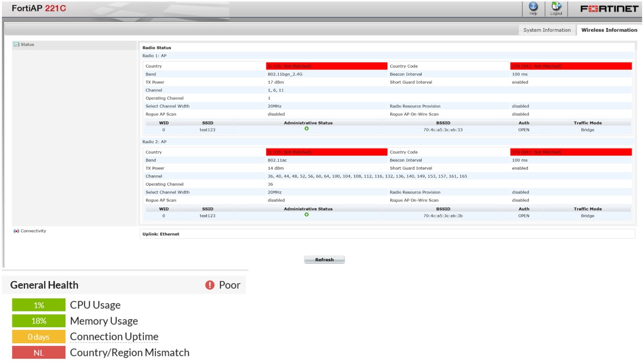Viewport: 644px width, 363px height.
Task: Click test123 SSID under Radio 1
Action: pos(207,130)
